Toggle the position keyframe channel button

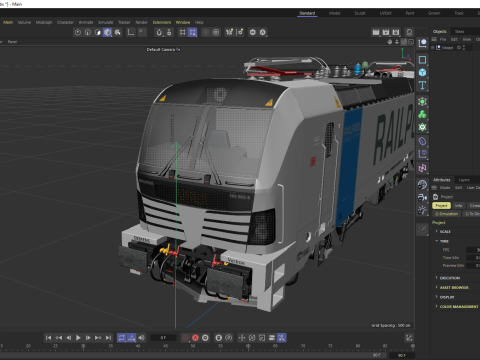coord(242,338)
